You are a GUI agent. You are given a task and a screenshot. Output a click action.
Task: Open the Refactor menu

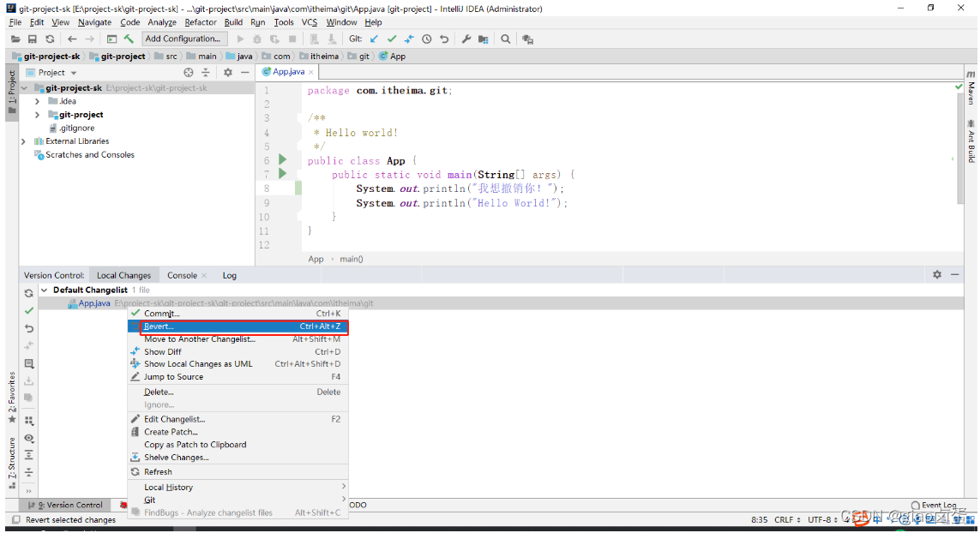pos(201,22)
